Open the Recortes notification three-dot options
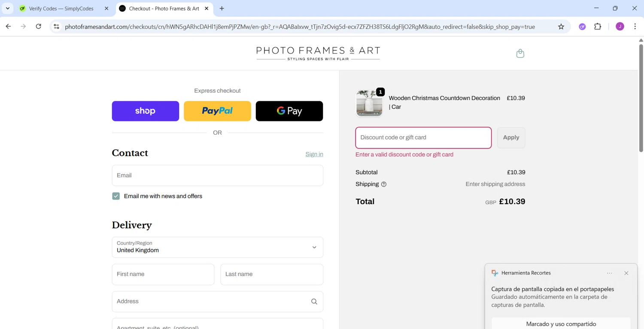 (610, 273)
